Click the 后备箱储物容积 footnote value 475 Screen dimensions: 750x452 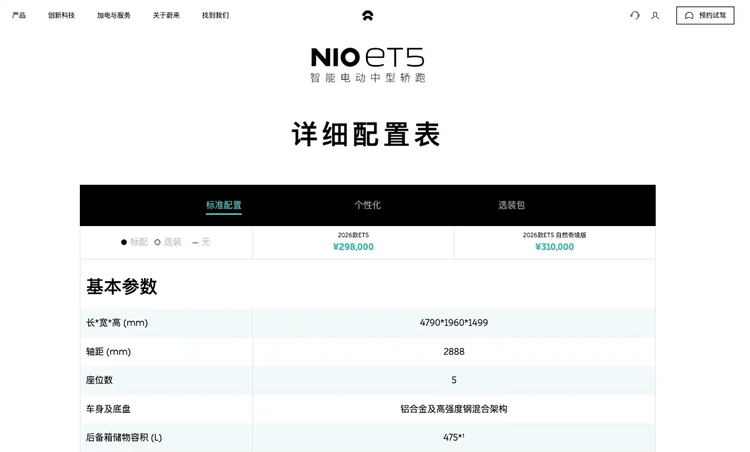(453, 437)
